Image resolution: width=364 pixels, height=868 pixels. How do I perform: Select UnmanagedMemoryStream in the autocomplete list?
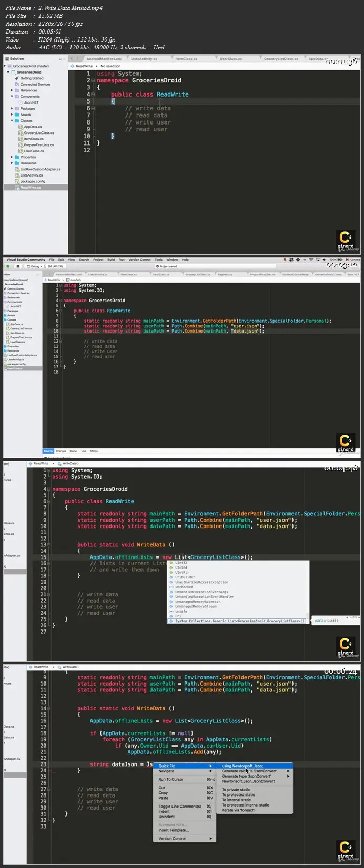(x=196, y=606)
